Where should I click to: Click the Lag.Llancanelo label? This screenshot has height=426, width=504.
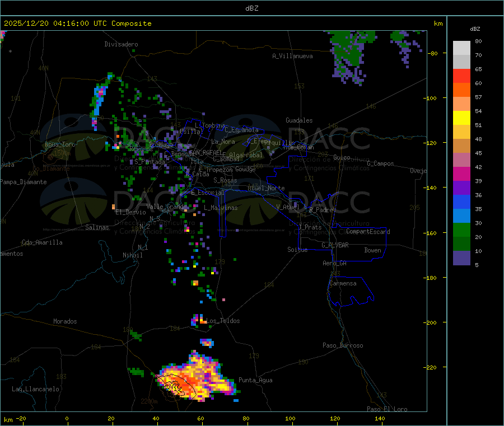click(36, 389)
